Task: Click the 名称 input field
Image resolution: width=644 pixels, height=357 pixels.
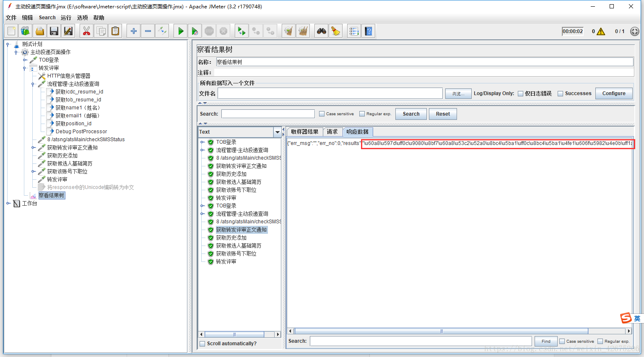Action: click(424, 62)
